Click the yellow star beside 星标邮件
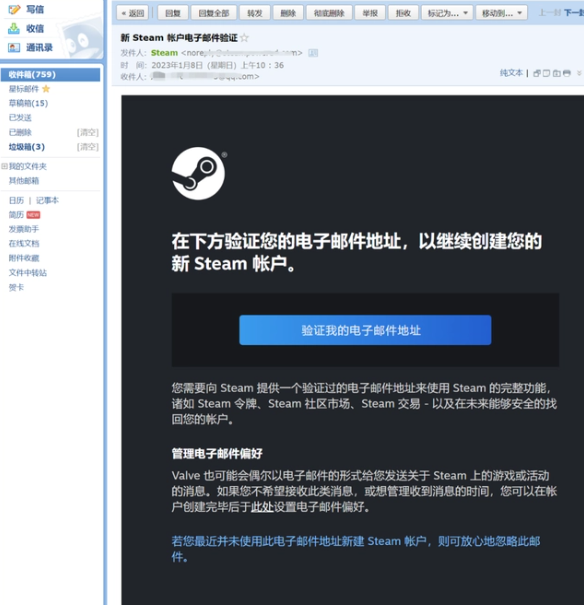The height and width of the screenshot is (605, 584). pyautogui.click(x=46, y=89)
